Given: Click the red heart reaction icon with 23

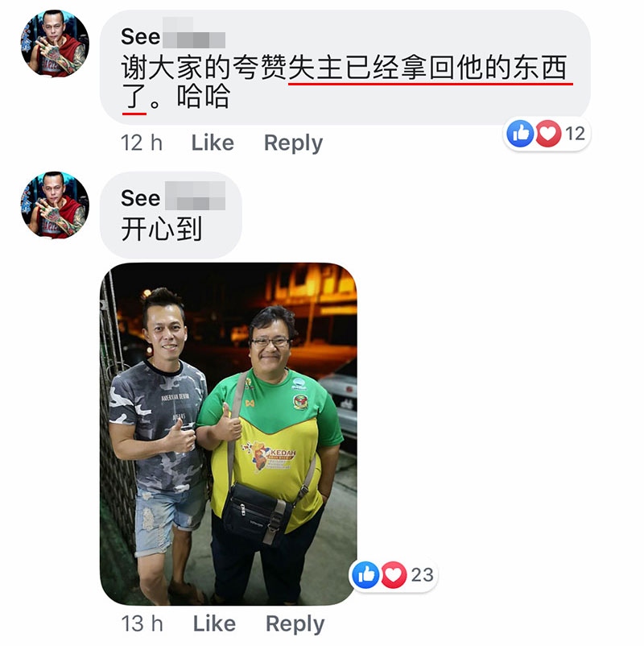Looking at the screenshot, I should coord(394,574).
